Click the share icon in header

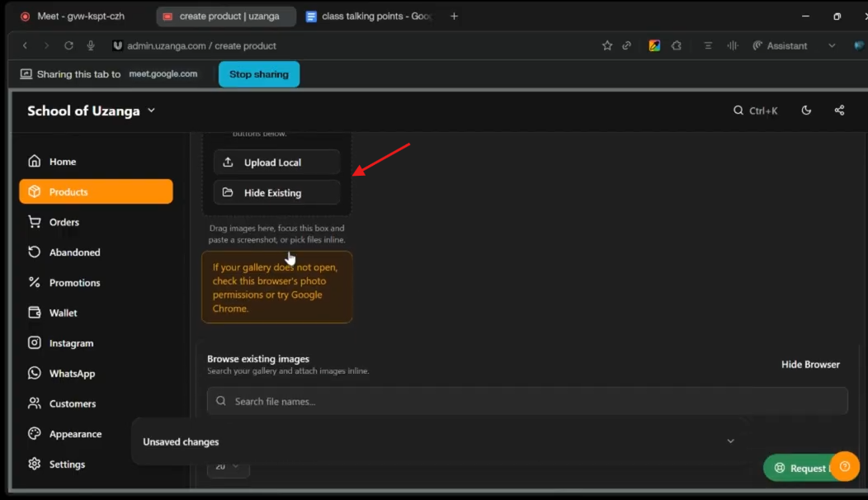[x=840, y=111]
